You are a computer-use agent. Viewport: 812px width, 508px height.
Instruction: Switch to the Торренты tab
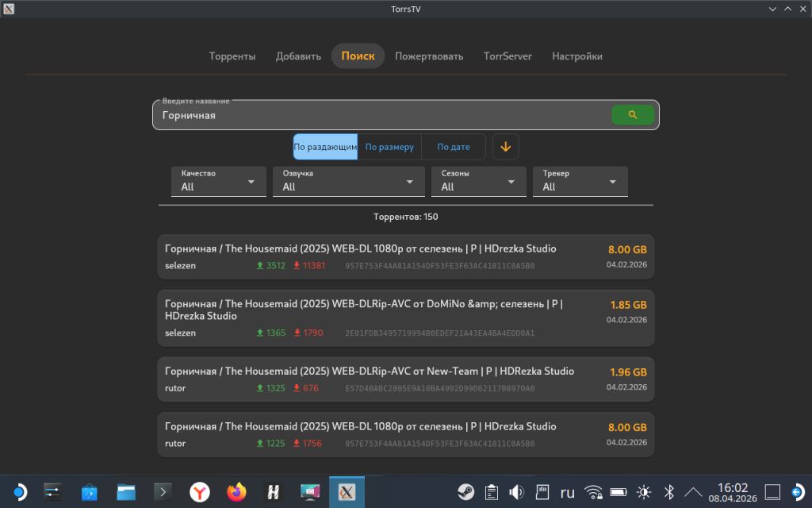tap(232, 56)
